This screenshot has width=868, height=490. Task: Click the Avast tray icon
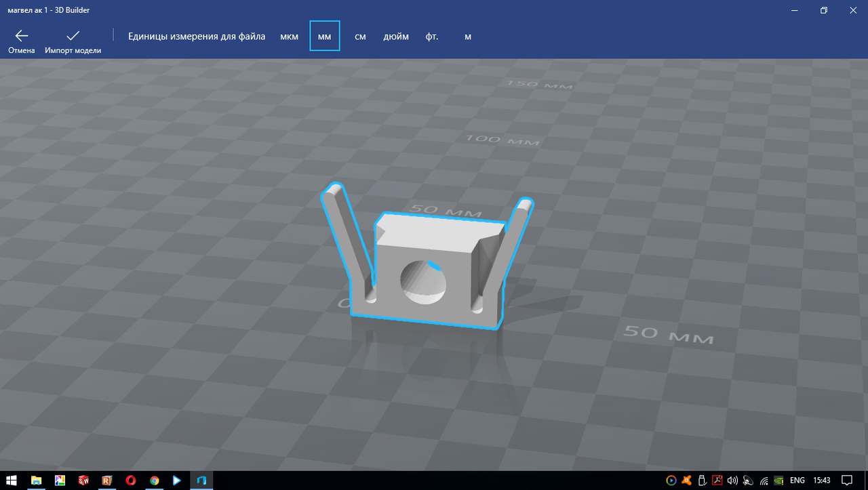pyautogui.click(x=687, y=481)
